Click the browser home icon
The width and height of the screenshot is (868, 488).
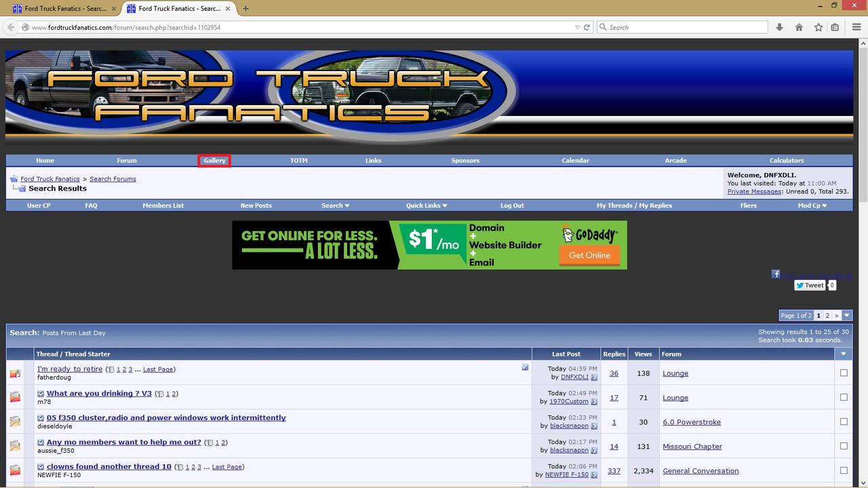pos(799,27)
